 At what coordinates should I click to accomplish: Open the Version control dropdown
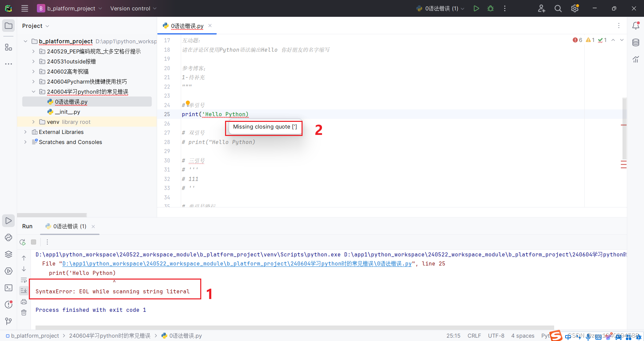pos(133,8)
